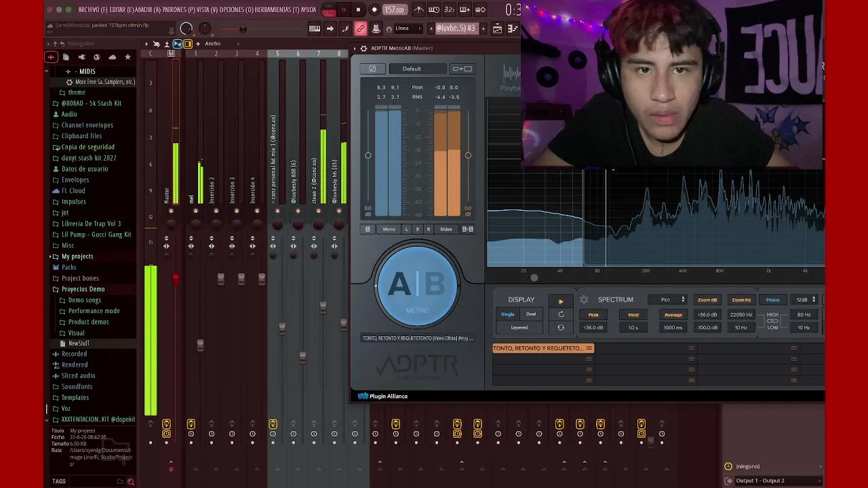The width and height of the screenshot is (868, 488).
Task: Click the Zoom dB button
Action: click(x=707, y=300)
